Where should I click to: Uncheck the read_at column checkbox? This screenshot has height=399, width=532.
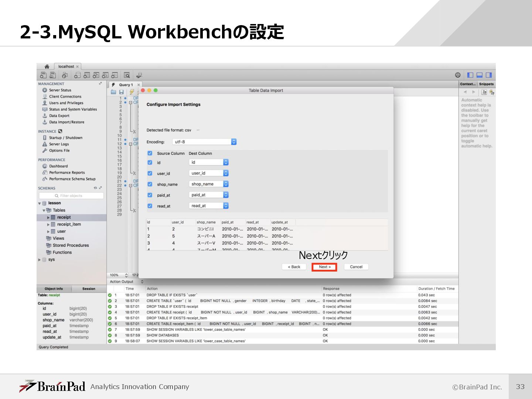pos(150,206)
